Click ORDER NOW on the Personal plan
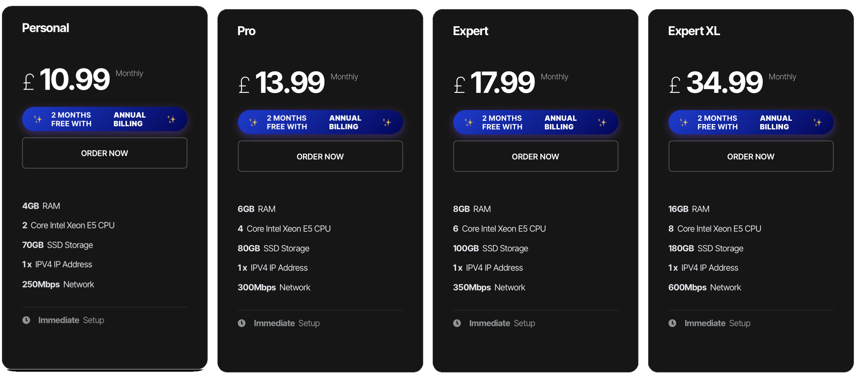This screenshot has height=376, width=868. tap(104, 153)
